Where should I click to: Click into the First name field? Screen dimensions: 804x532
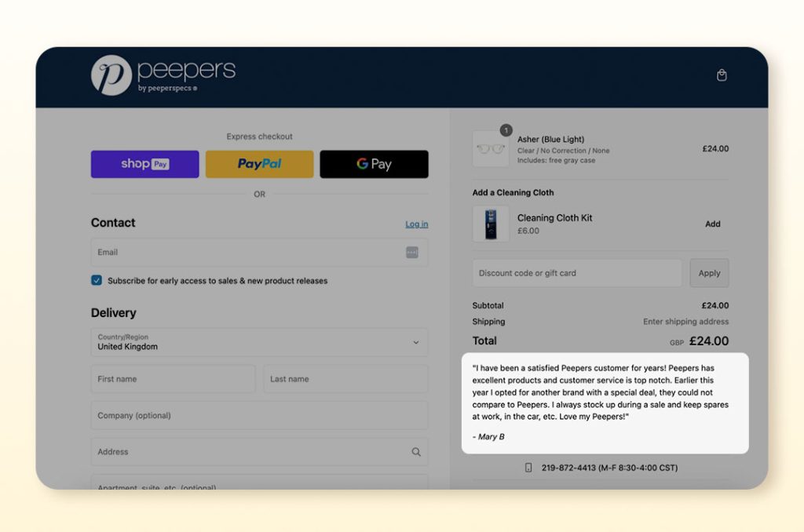(x=173, y=379)
